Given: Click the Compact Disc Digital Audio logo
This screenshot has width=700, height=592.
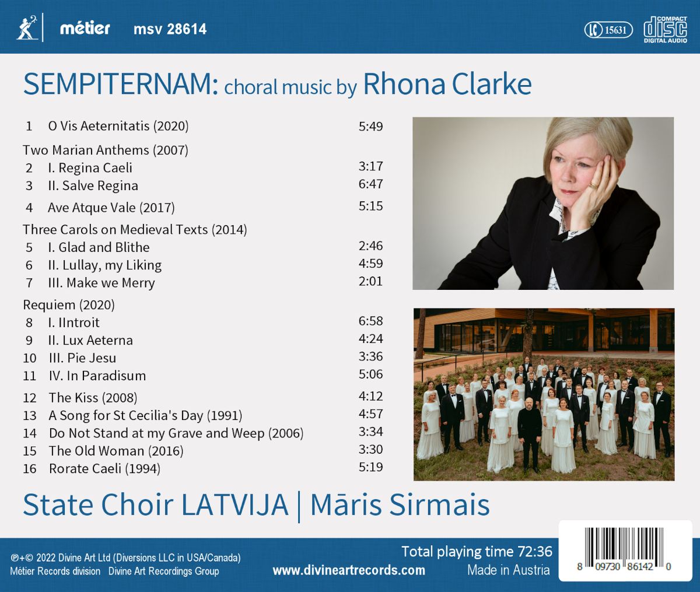Looking at the screenshot, I should coord(665,29).
